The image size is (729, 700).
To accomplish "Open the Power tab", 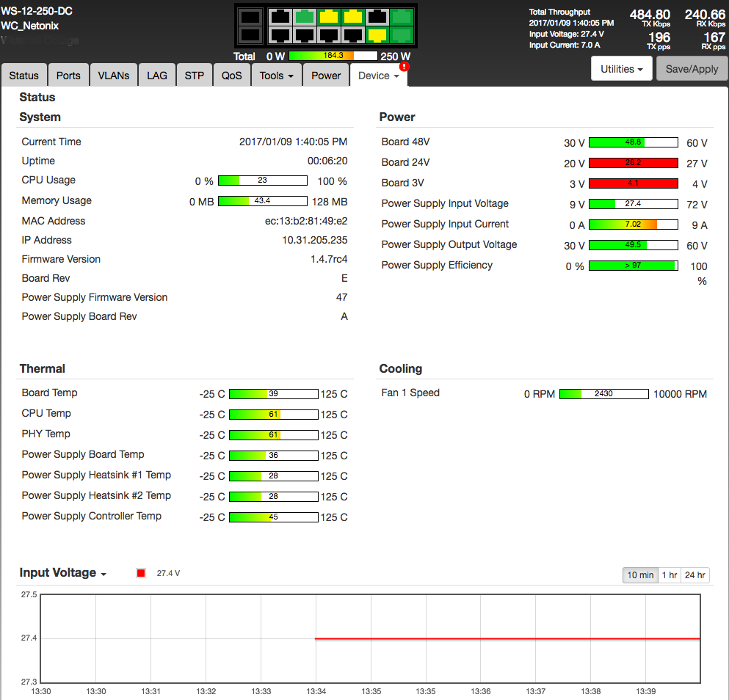I will click(326, 76).
